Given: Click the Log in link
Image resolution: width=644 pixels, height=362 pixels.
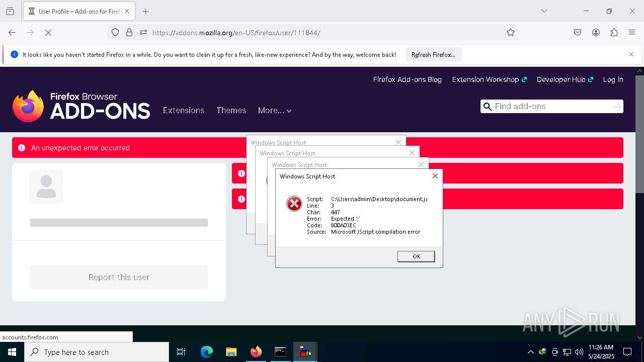Looking at the screenshot, I should tap(613, 79).
